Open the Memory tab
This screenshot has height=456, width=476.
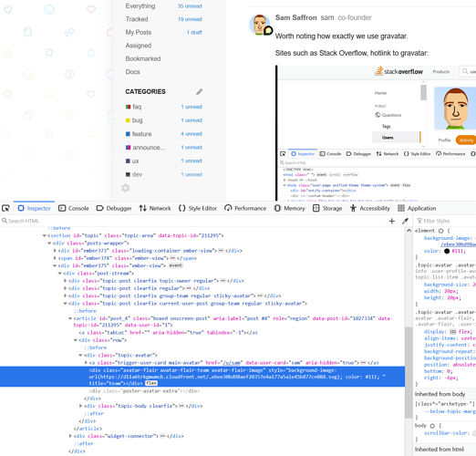click(x=289, y=208)
